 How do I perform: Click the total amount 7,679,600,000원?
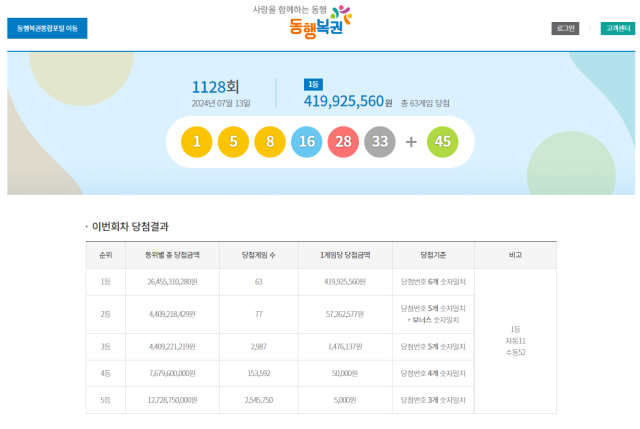pos(172,373)
